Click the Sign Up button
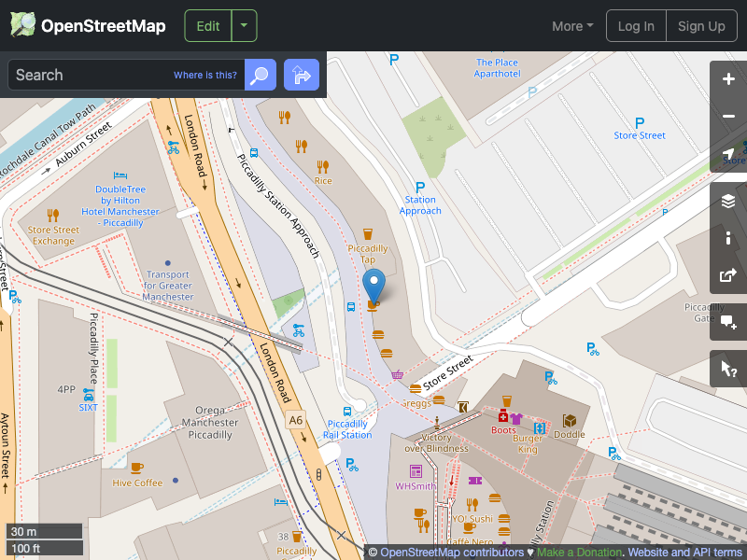This screenshot has height=560, width=747. 701,26
